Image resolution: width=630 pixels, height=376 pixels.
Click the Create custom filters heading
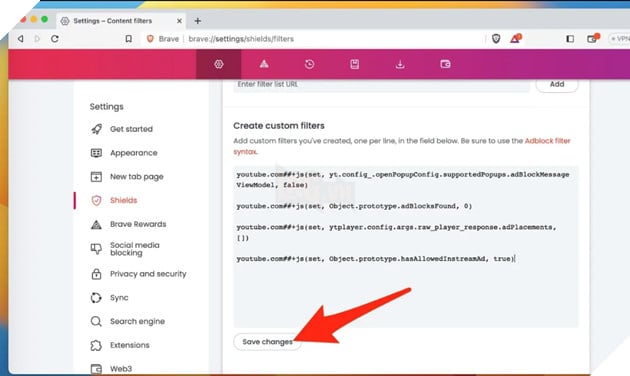pyautogui.click(x=279, y=126)
